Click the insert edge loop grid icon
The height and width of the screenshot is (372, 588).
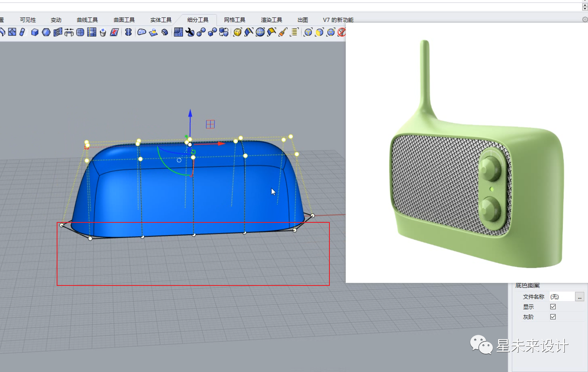pos(92,32)
